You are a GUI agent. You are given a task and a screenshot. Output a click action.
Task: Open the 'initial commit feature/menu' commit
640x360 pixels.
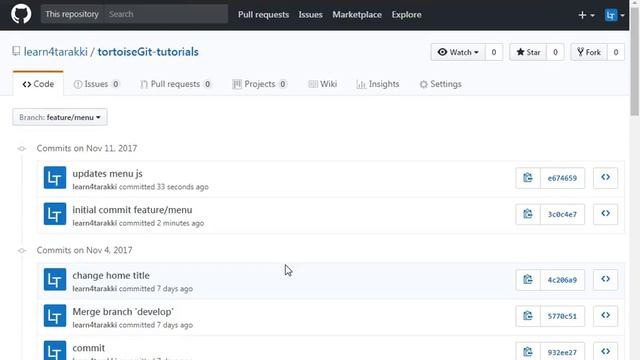pos(132,210)
